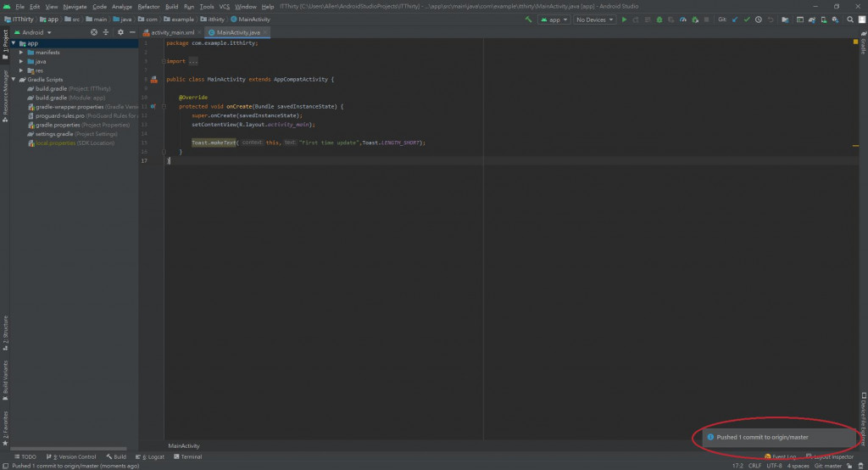Open the app run configuration dropdown

pos(554,20)
